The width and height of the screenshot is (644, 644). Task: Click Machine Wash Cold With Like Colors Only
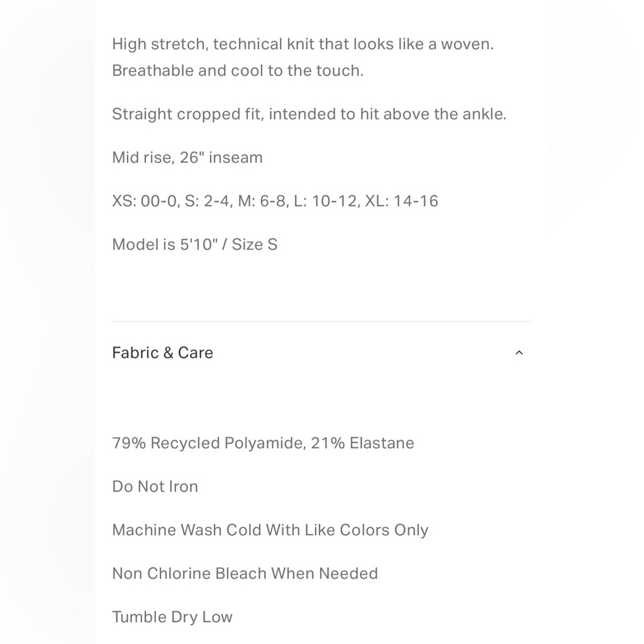[270, 530]
